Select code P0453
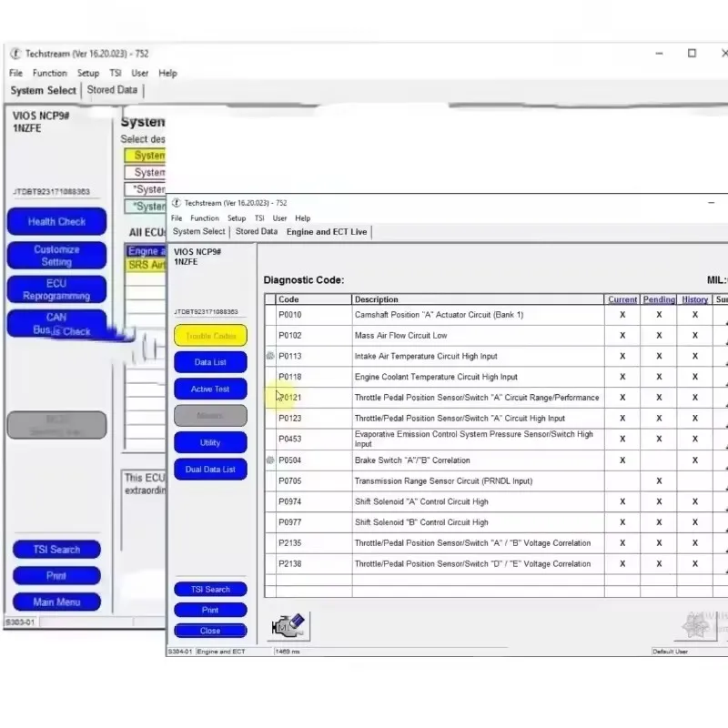Viewport: 728px width, 728px height. click(289, 439)
